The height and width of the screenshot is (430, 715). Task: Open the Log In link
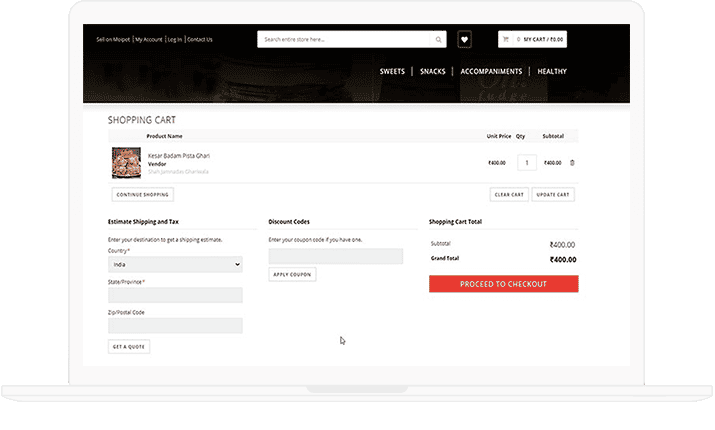coord(174,40)
